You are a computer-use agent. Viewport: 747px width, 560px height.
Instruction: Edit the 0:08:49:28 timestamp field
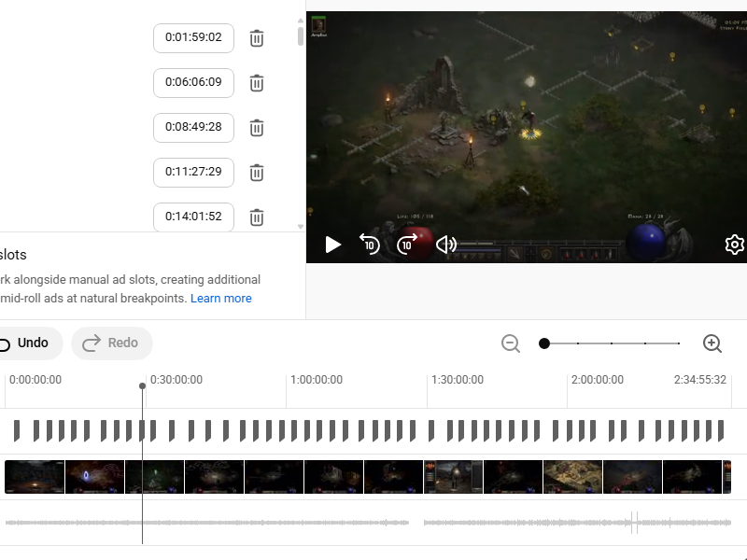(x=193, y=127)
